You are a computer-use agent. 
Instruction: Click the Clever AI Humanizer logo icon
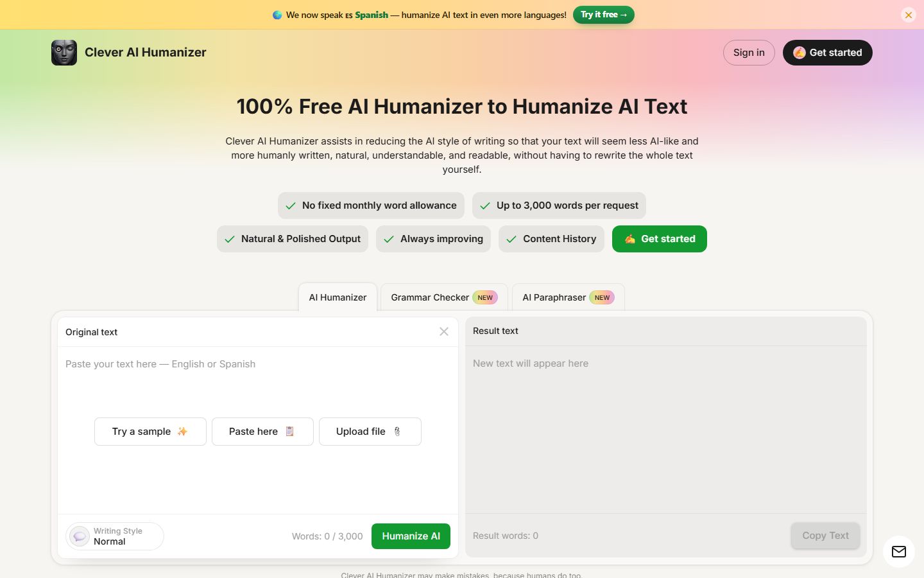coord(64,53)
